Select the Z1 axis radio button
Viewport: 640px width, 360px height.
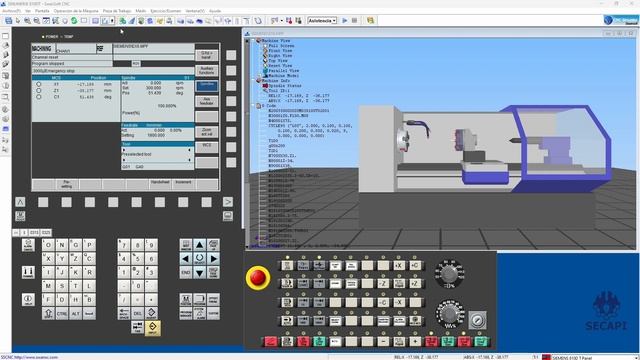tap(39, 91)
